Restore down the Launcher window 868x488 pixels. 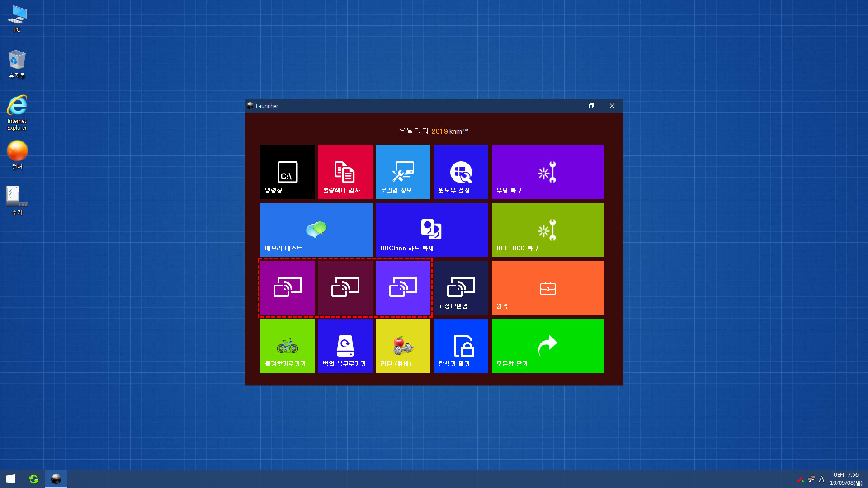[x=591, y=106]
